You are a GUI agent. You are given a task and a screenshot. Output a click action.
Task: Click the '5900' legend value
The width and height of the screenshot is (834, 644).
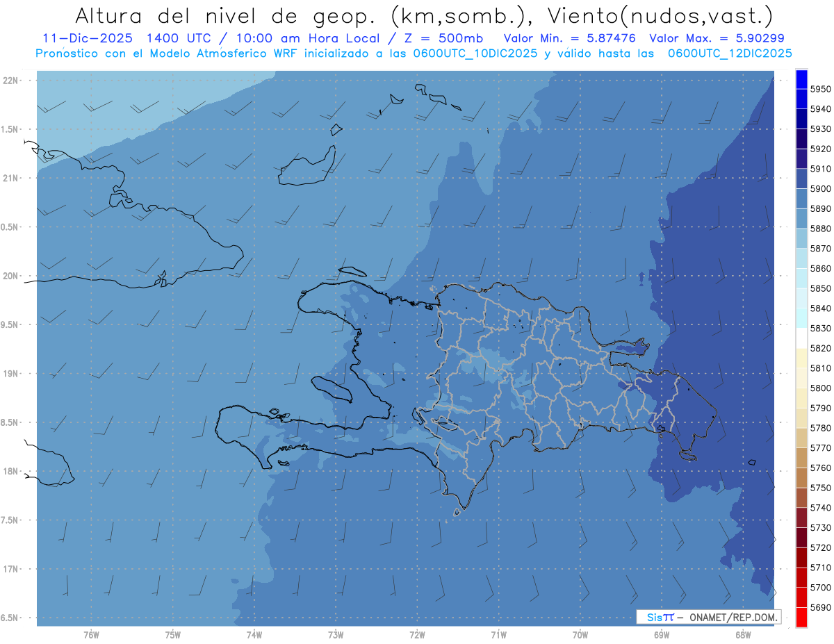tap(820, 189)
